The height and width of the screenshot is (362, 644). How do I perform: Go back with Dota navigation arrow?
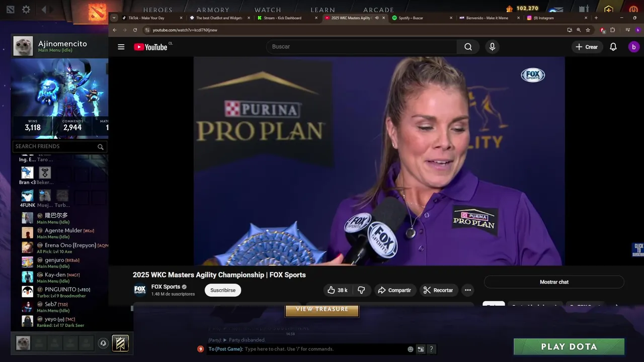point(44,10)
